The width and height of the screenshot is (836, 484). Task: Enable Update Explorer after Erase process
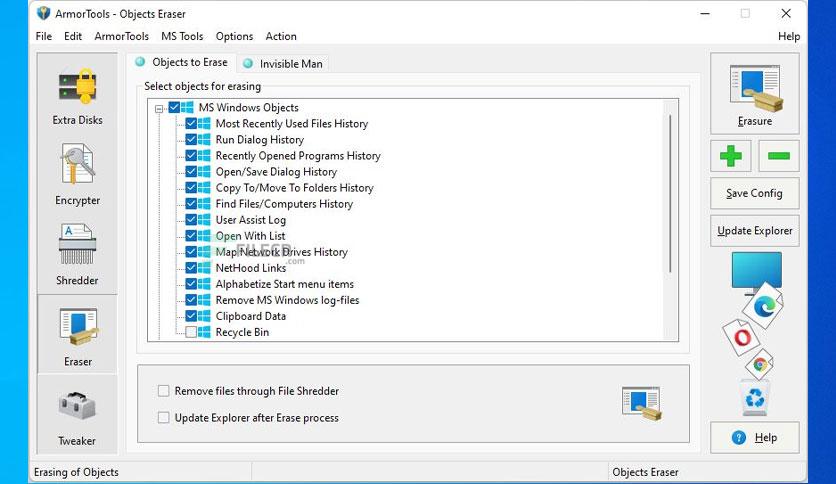164,417
